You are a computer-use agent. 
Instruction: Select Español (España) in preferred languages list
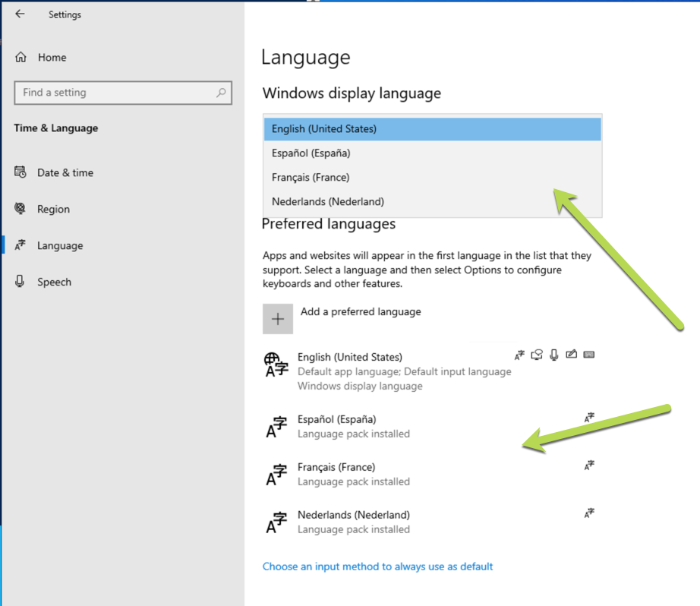coord(428,426)
